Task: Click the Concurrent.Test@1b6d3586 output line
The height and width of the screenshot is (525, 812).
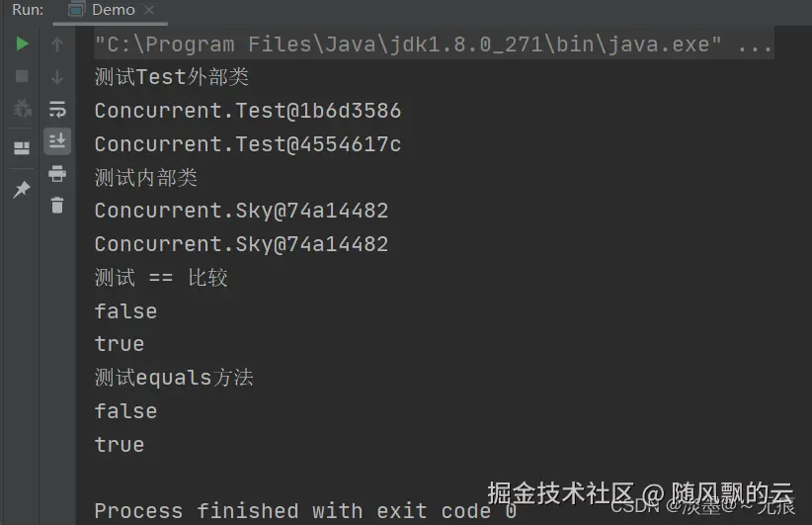Action: [x=247, y=111]
